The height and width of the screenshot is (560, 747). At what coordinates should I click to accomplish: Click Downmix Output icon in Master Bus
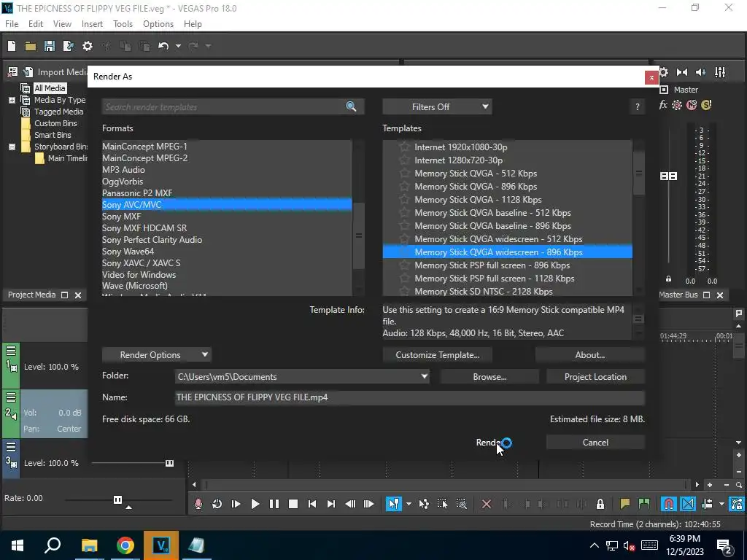682,72
